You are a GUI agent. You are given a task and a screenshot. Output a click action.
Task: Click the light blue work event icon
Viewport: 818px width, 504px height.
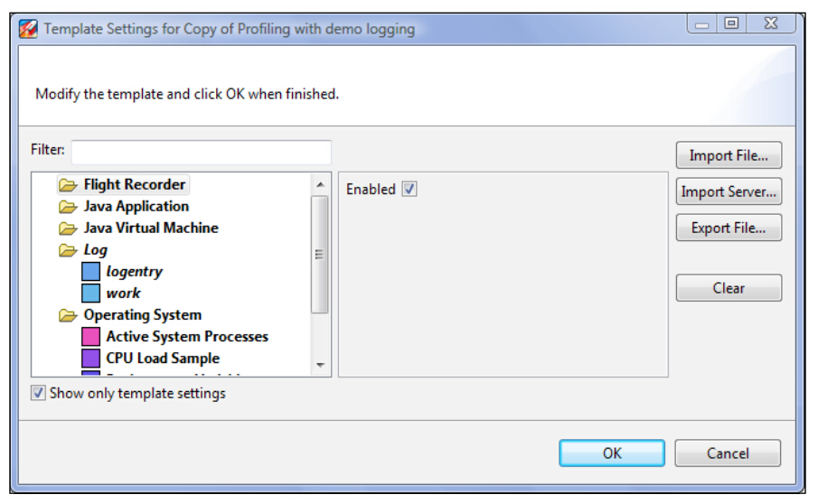(x=90, y=294)
